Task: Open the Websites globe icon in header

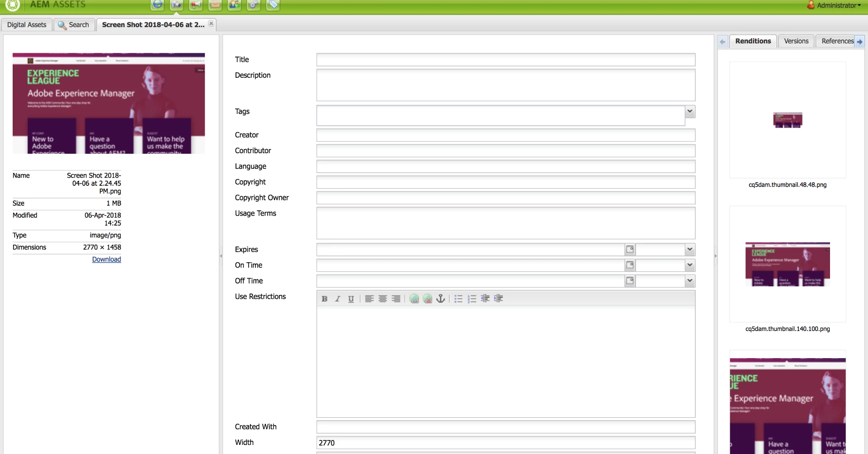Action: tap(157, 5)
